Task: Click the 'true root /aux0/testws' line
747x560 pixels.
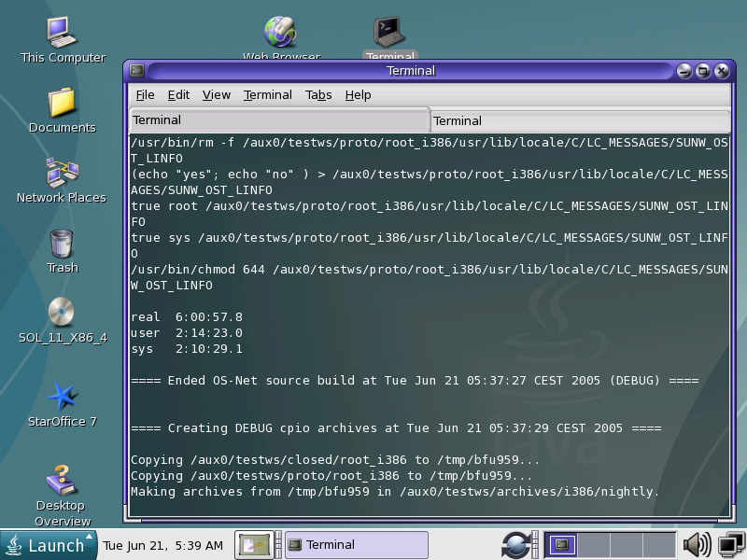Action: [430, 214]
